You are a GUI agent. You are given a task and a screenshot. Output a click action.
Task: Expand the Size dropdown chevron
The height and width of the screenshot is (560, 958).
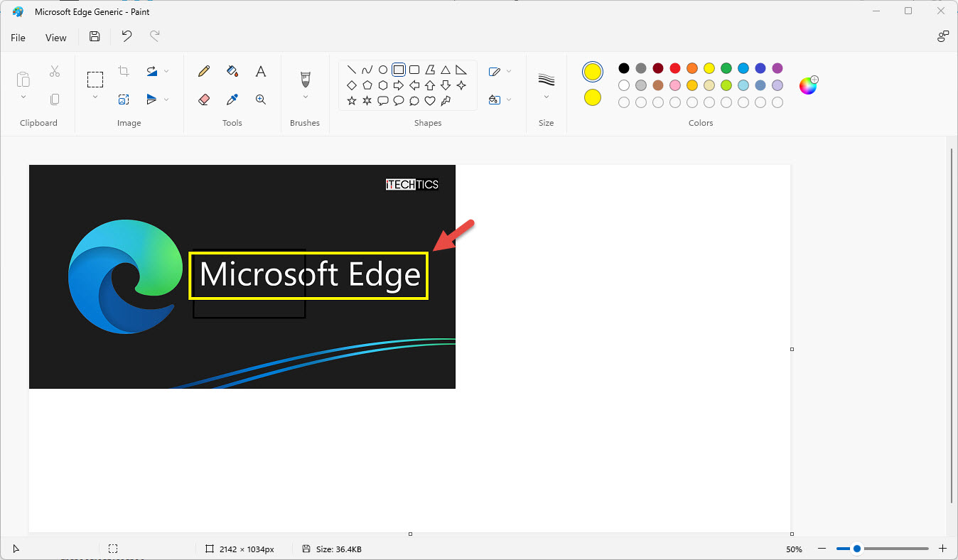[547, 97]
